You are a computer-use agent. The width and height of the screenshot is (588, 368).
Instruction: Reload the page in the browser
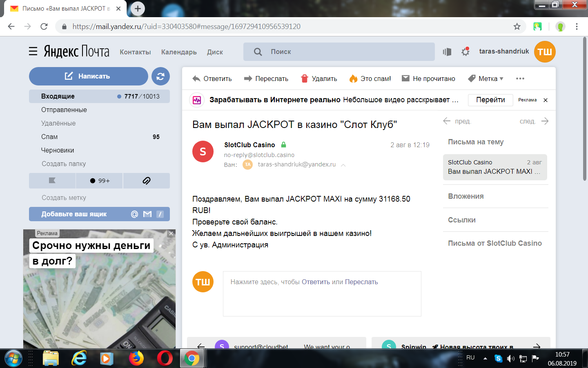click(x=44, y=27)
